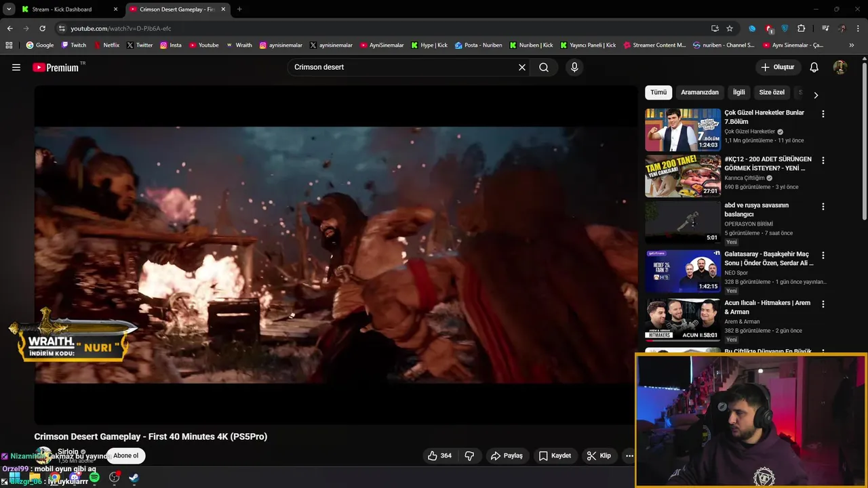The width and height of the screenshot is (868, 488).
Task: Share the video with Paylaş
Action: point(507,455)
